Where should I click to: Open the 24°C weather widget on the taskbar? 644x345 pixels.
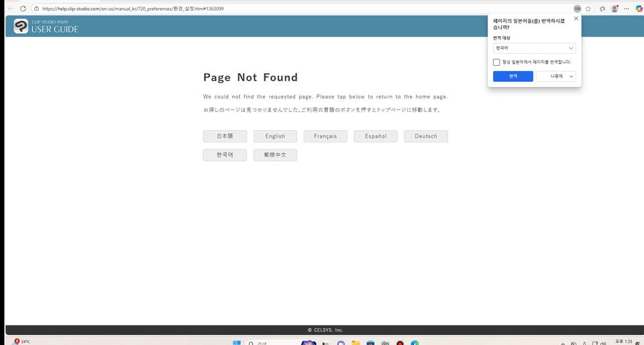pyautogui.click(x=22, y=341)
